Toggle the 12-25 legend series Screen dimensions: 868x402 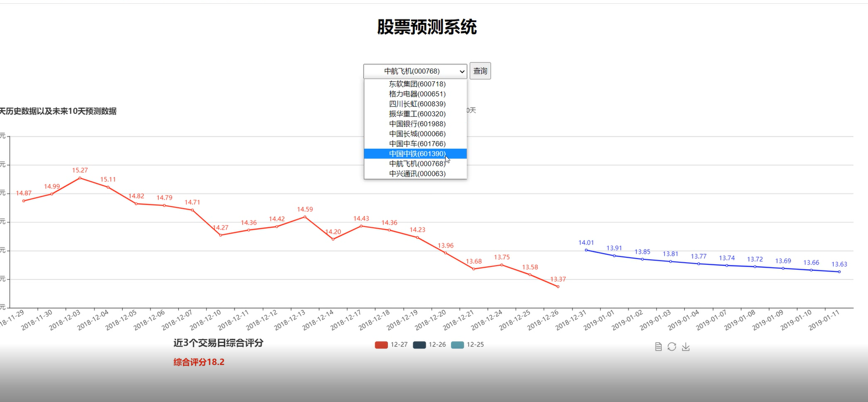(467, 344)
